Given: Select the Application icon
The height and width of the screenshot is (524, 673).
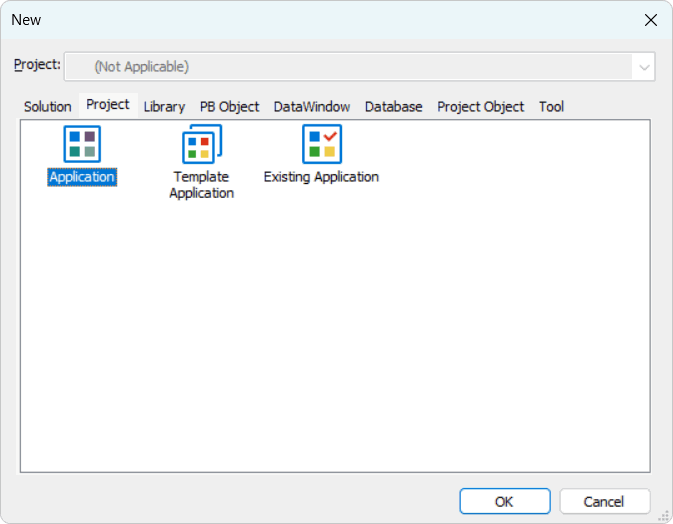Looking at the screenshot, I should coord(82,144).
